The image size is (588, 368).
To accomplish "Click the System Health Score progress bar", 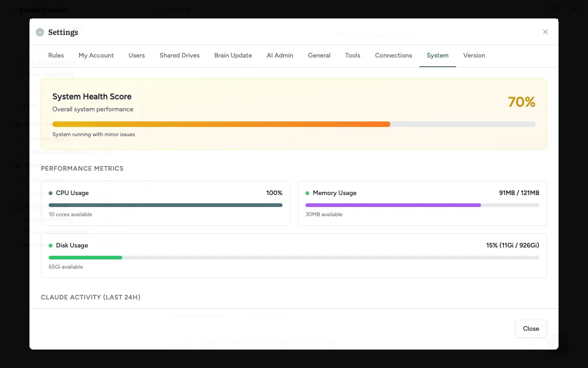I will coord(294,124).
